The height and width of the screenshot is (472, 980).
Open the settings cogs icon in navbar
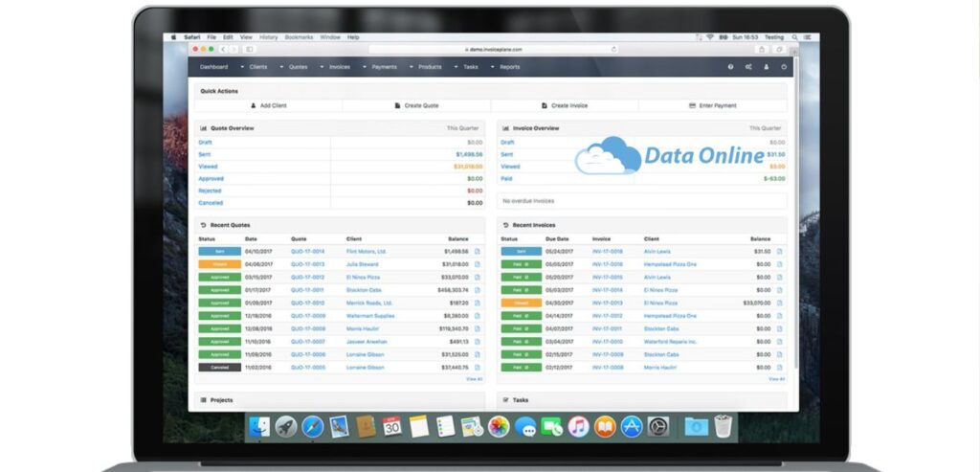(x=748, y=67)
